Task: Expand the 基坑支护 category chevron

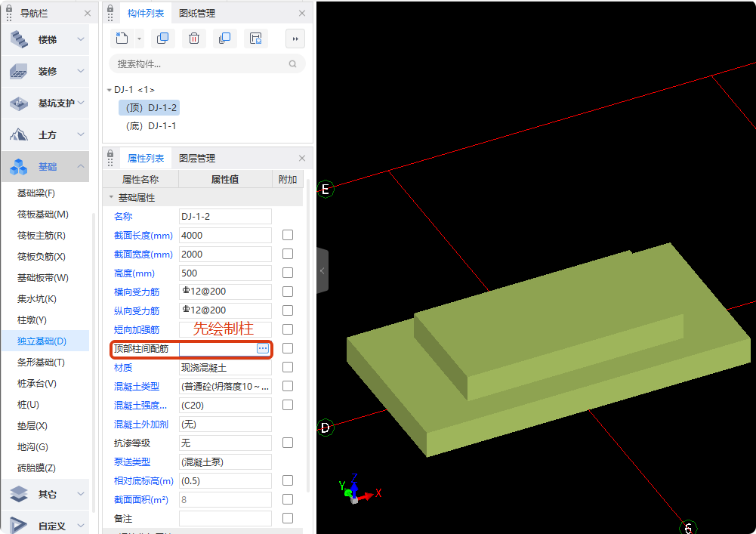Action: tap(81, 103)
